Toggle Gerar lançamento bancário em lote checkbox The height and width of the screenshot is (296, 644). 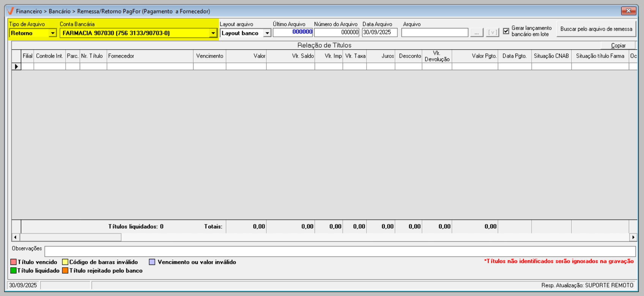506,31
